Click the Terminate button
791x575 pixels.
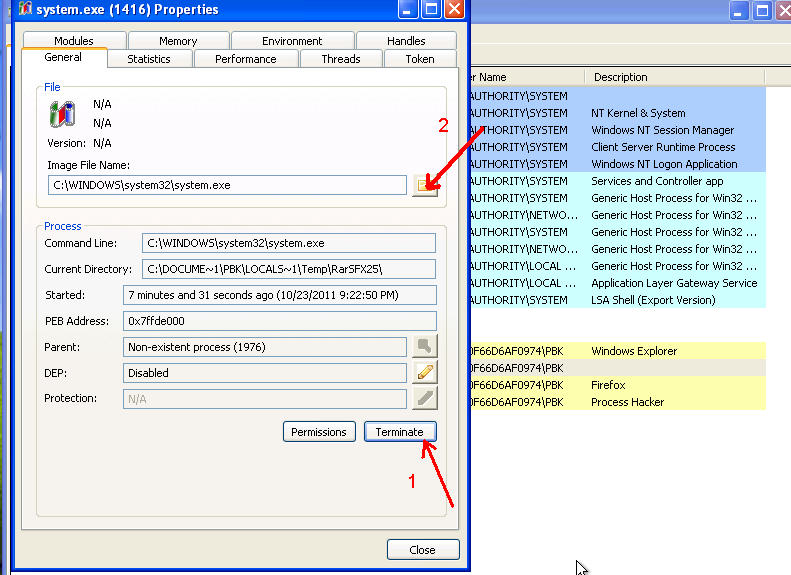(x=400, y=432)
